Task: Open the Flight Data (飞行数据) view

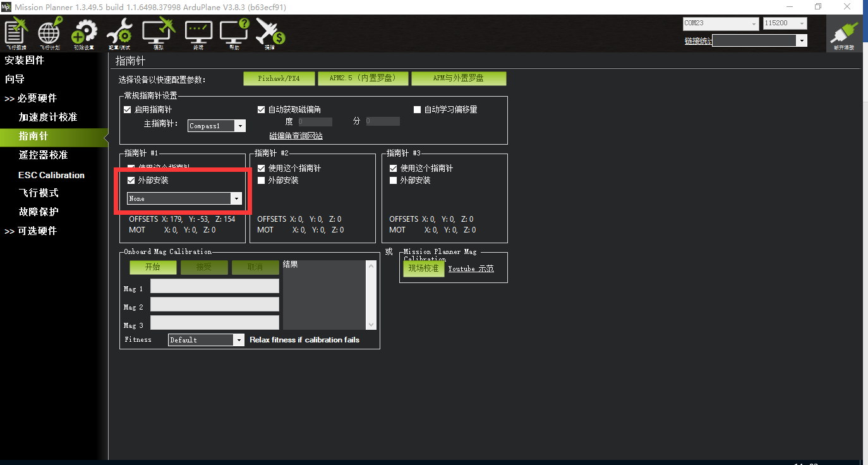Action: click(x=16, y=33)
